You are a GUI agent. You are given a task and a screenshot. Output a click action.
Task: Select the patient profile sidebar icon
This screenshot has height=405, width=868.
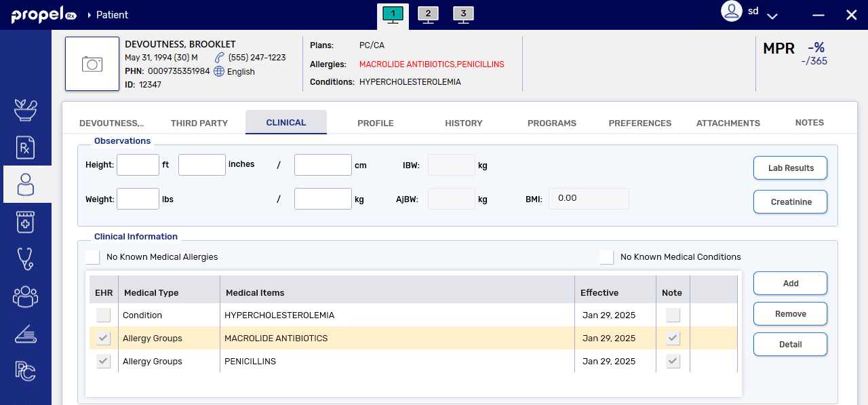[26, 185]
